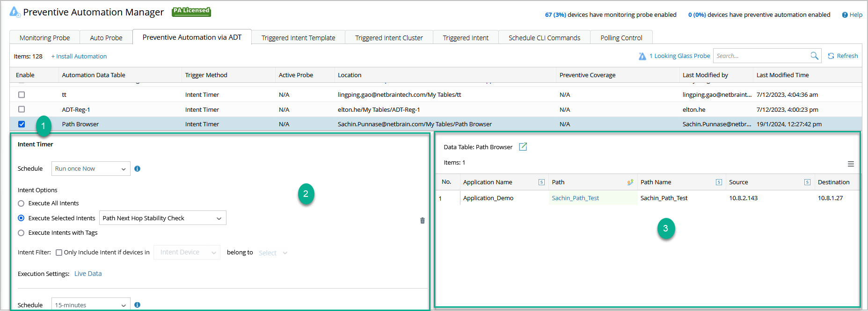The image size is (868, 311).
Task: Click into the Search input field
Action: coord(760,56)
